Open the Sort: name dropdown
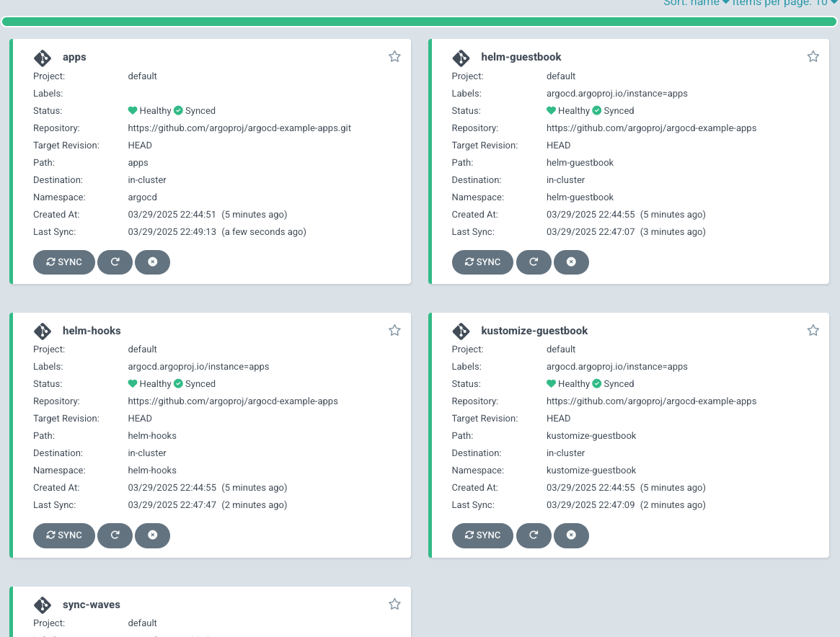Image resolution: width=840 pixels, height=637 pixels. [x=697, y=3]
